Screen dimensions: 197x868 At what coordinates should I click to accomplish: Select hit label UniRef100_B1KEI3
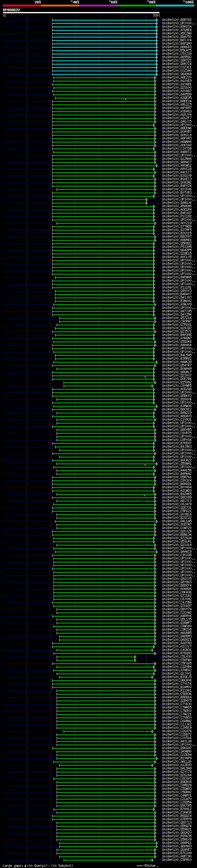coord(176,179)
